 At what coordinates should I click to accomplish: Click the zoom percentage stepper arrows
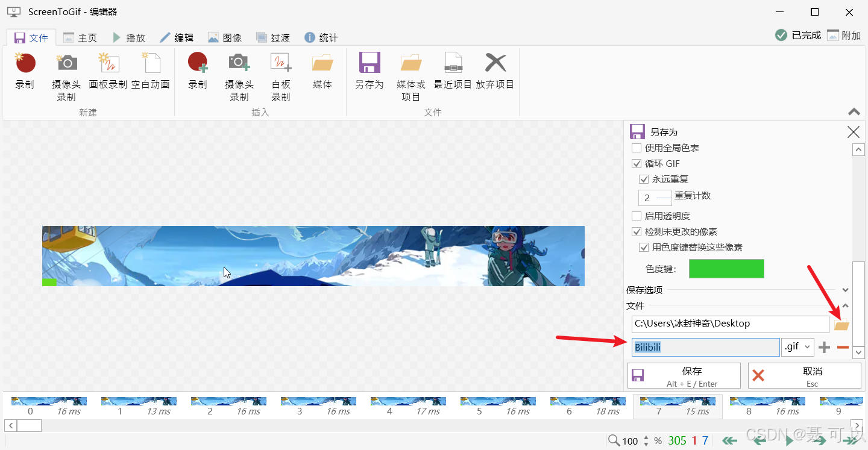(x=646, y=441)
